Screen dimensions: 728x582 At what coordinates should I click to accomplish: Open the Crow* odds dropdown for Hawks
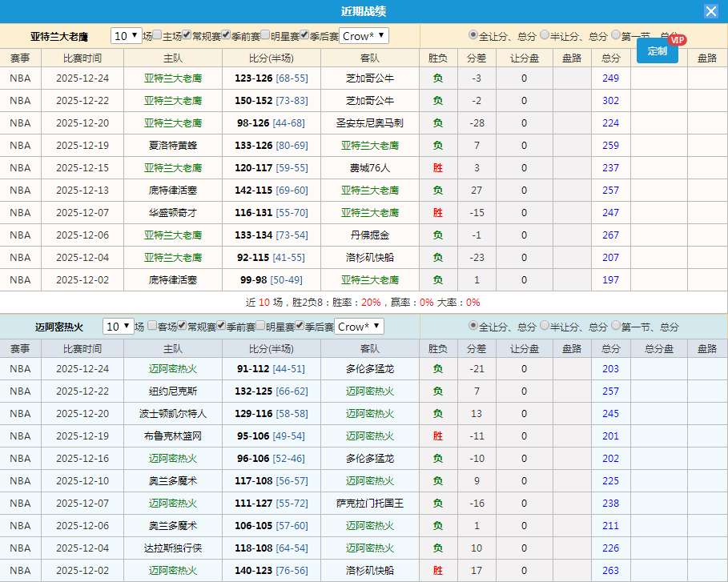click(x=364, y=35)
